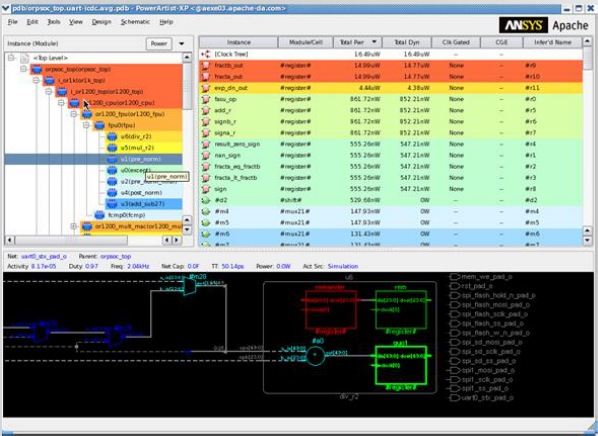Collapse the Top Level tree node
Screen dimensions: 598x436
tap(11, 58)
